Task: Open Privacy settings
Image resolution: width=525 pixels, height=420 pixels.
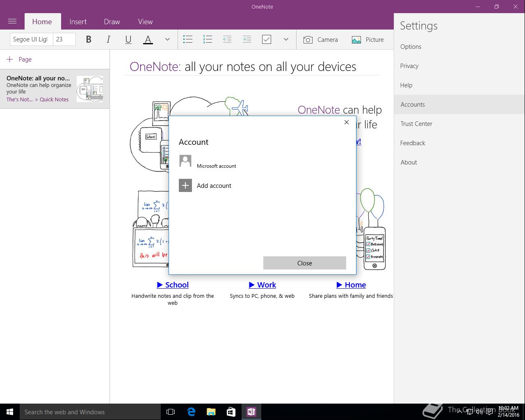Action: pos(459,66)
